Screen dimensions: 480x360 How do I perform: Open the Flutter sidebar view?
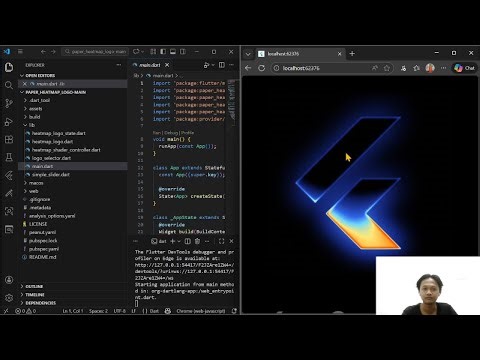[x=9, y=175]
